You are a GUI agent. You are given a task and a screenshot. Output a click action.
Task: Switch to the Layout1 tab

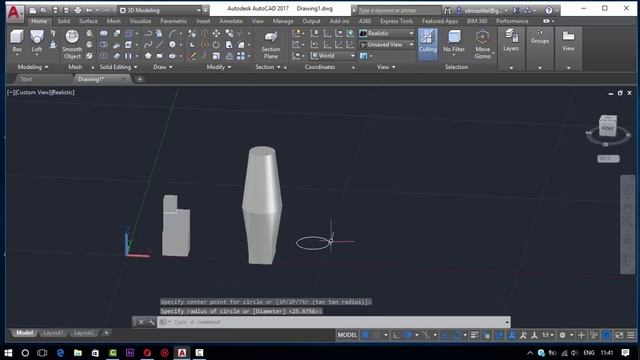click(53, 333)
